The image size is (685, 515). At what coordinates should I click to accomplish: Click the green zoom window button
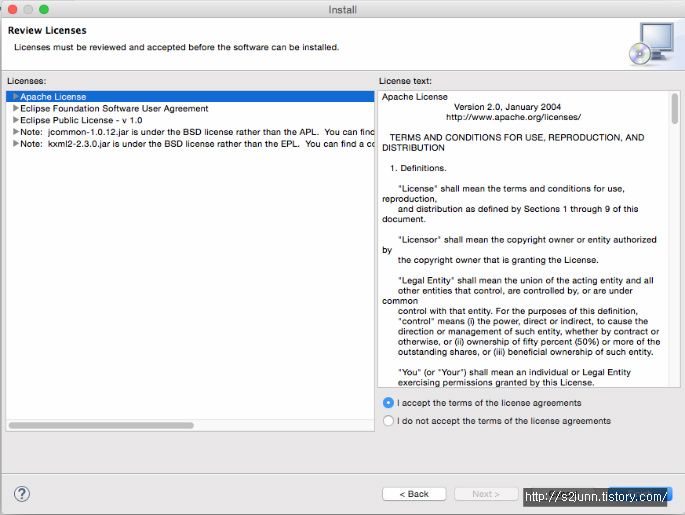pos(44,9)
